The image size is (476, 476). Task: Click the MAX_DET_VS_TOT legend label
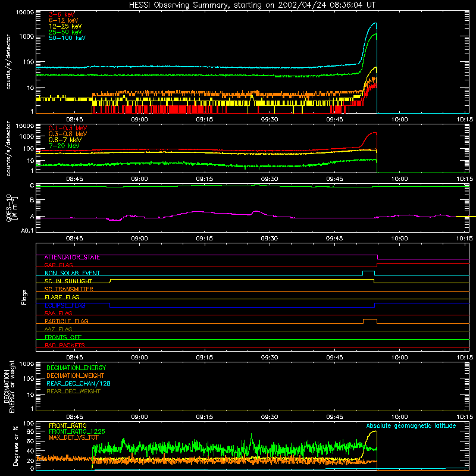[x=74, y=437]
